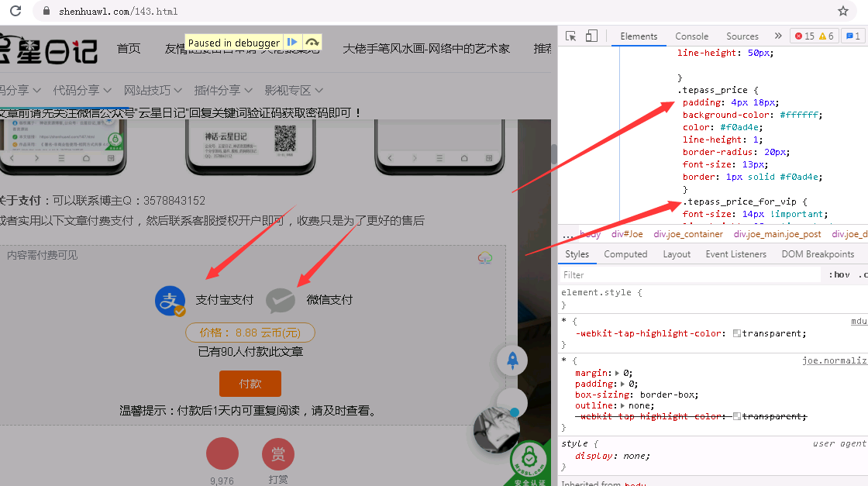868x486 pixels.
Task: Toggle the :hov element state button
Action: tap(839, 274)
